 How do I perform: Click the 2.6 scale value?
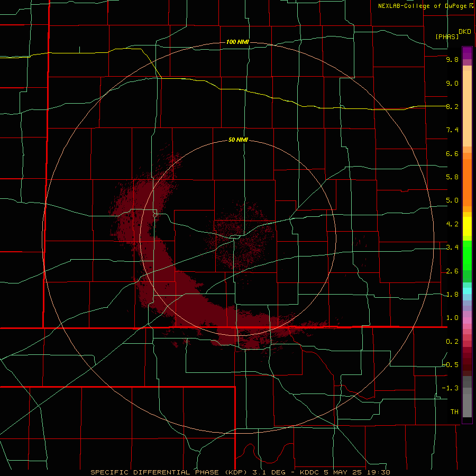[452, 271]
